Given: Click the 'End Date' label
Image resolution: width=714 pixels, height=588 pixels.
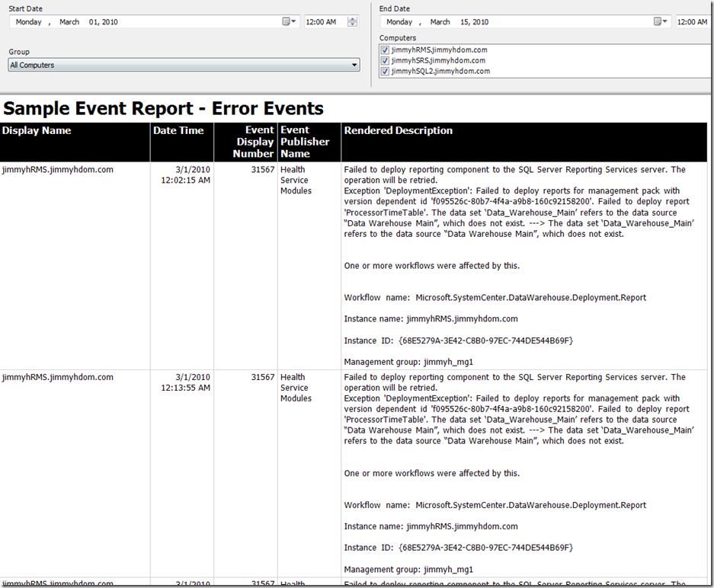Looking at the screenshot, I should 395,8.
